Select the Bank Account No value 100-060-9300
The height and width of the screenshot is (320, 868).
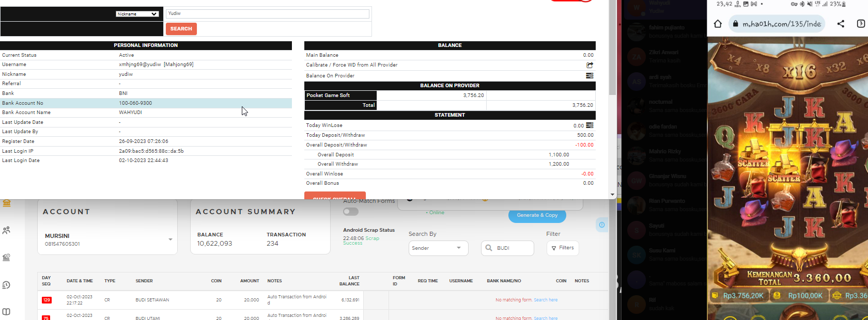135,103
